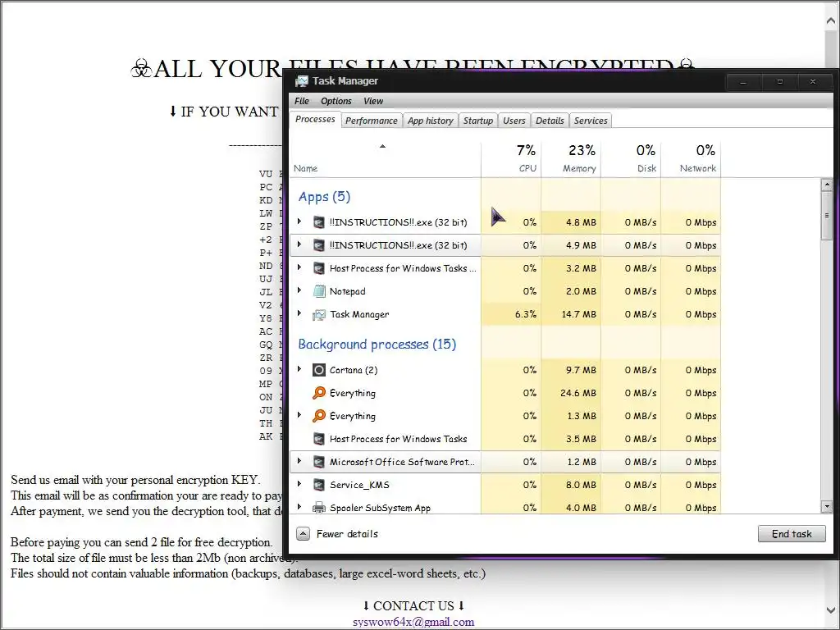Expand the Notepad process group
Screen dimensions: 840x630
point(299,290)
